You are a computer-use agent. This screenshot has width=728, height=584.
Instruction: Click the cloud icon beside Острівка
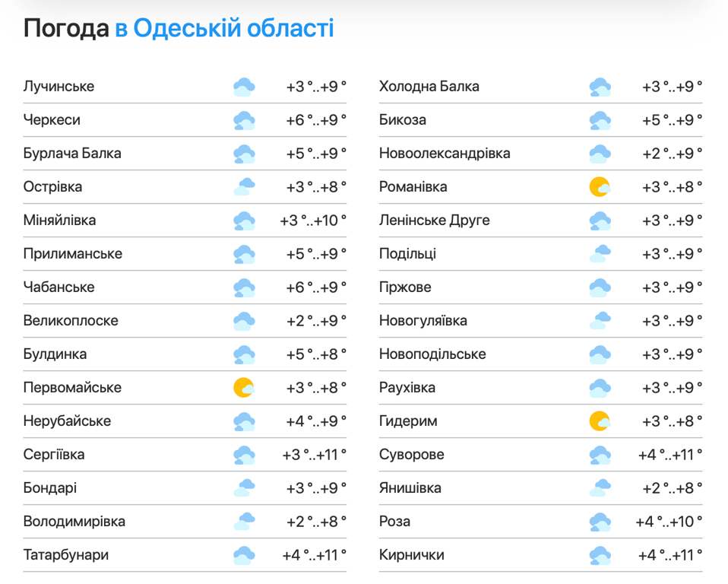point(244,186)
